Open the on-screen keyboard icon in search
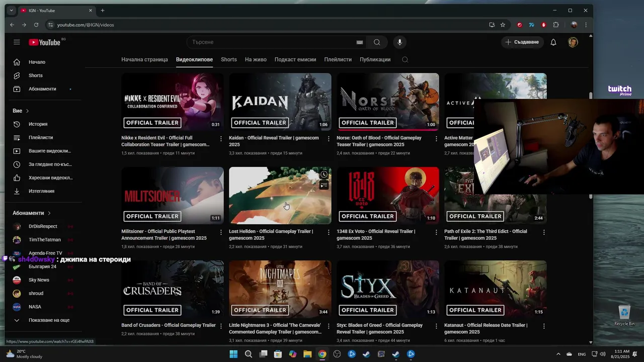644x362 pixels. coord(360,42)
